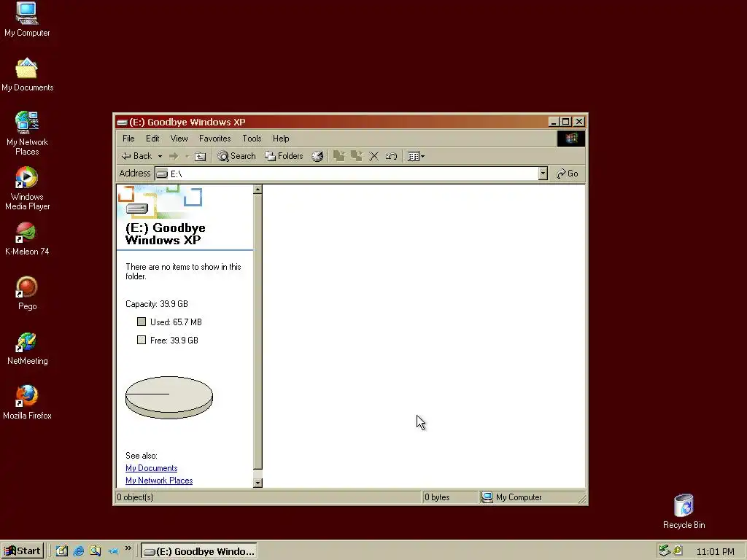Click the 0 object(s) status text
747x560 pixels.
click(x=135, y=497)
